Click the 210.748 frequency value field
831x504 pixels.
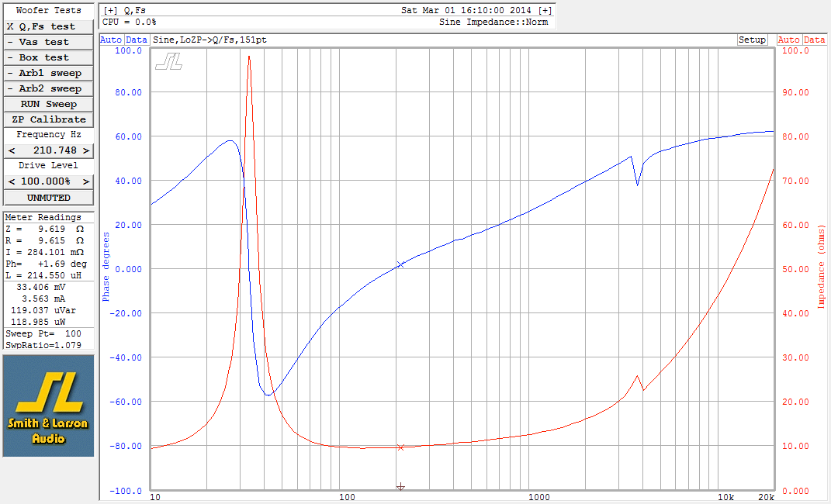click(49, 151)
